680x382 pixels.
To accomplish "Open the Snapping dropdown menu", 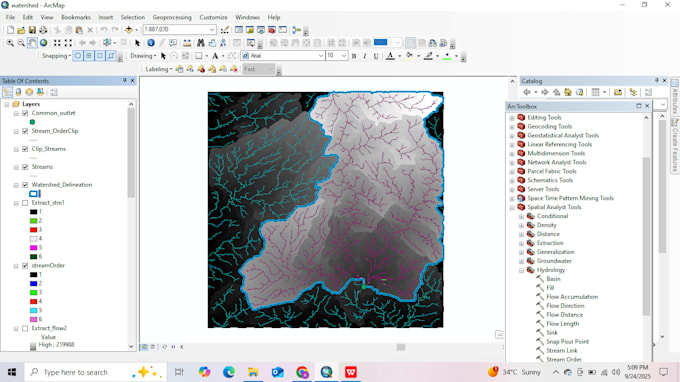I will 56,56.
